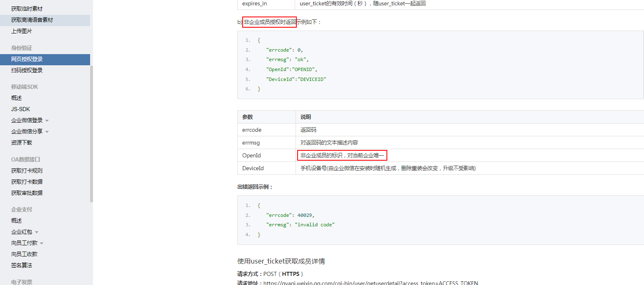The image size is (644, 285).
Task: Expand the 企业微信分享 dropdown
Action: [x=27, y=131]
